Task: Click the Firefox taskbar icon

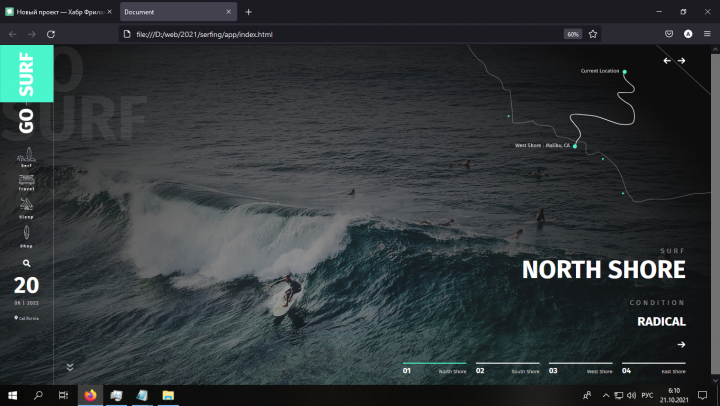Action: tap(90, 395)
